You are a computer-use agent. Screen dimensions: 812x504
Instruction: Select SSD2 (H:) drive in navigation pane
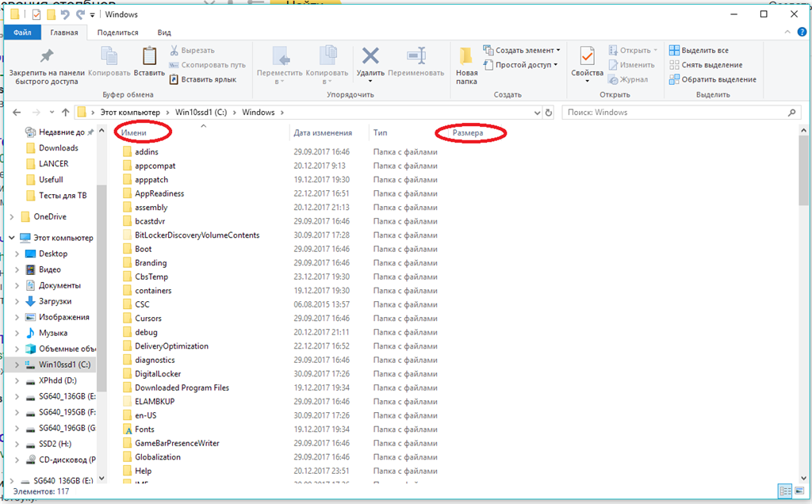click(x=55, y=444)
